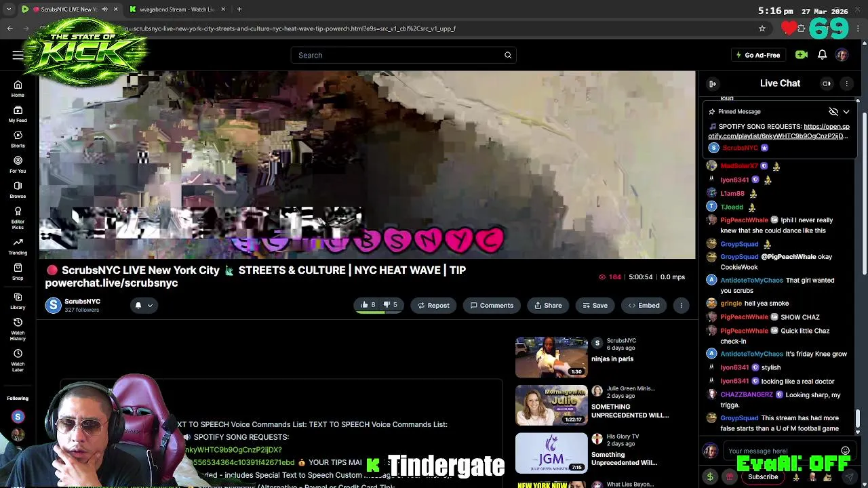Click the Repost button
This screenshot has height=488, width=868.
pyautogui.click(x=433, y=306)
